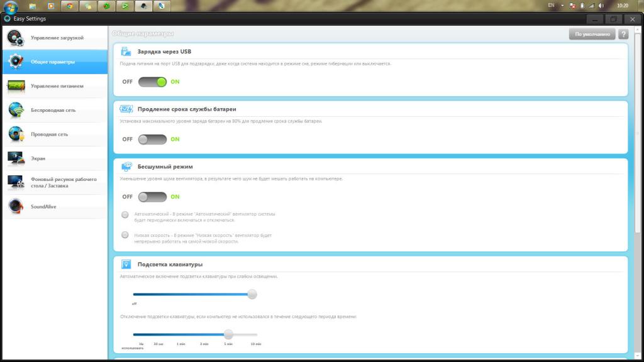Open Фоновый рисунок рабочего стола / Заставка
Image resolution: width=644 pixels, height=362 pixels.
pyautogui.click(x=55, y=183)
